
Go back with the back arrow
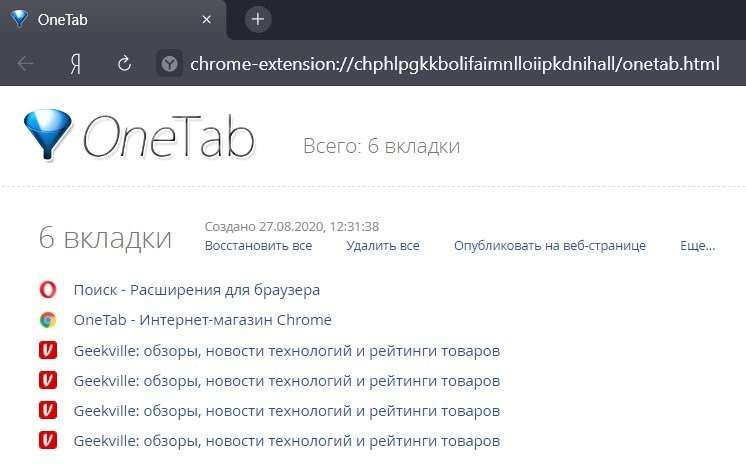pyautogui.click(x=26, y=63)
